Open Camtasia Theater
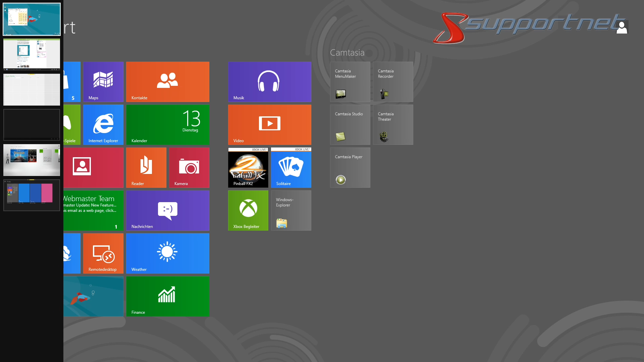The width and height of the screenshot is (644, 362). click(392, 124)
